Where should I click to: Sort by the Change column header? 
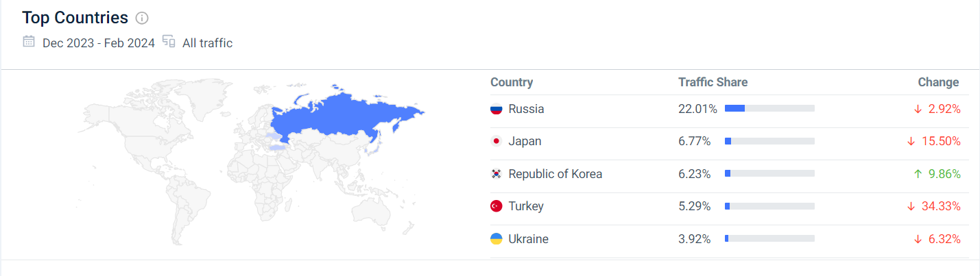coord(938,82)
